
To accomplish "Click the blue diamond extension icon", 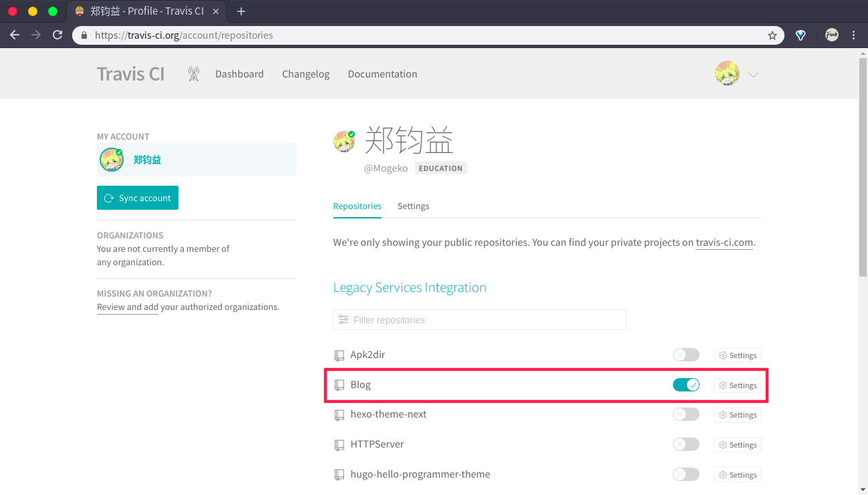I will click(x=801, y=35).
